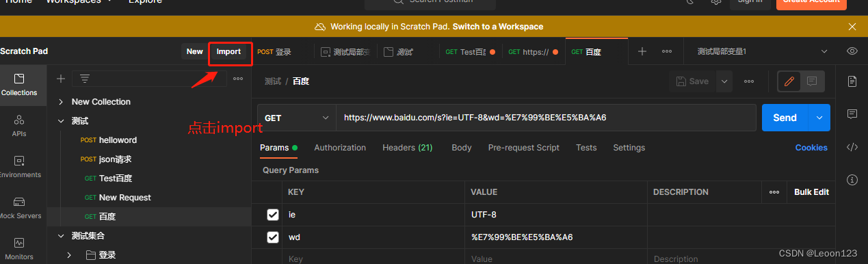Switch to comment mode icon
The width and height of the screenshot is (868, 264).
point(812,81)
